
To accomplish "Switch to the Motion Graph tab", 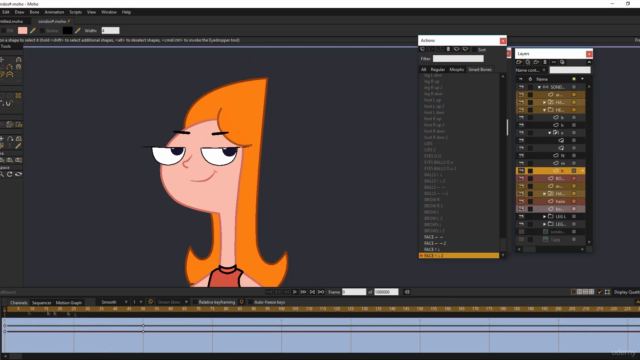I will click(x=69, y=302).
